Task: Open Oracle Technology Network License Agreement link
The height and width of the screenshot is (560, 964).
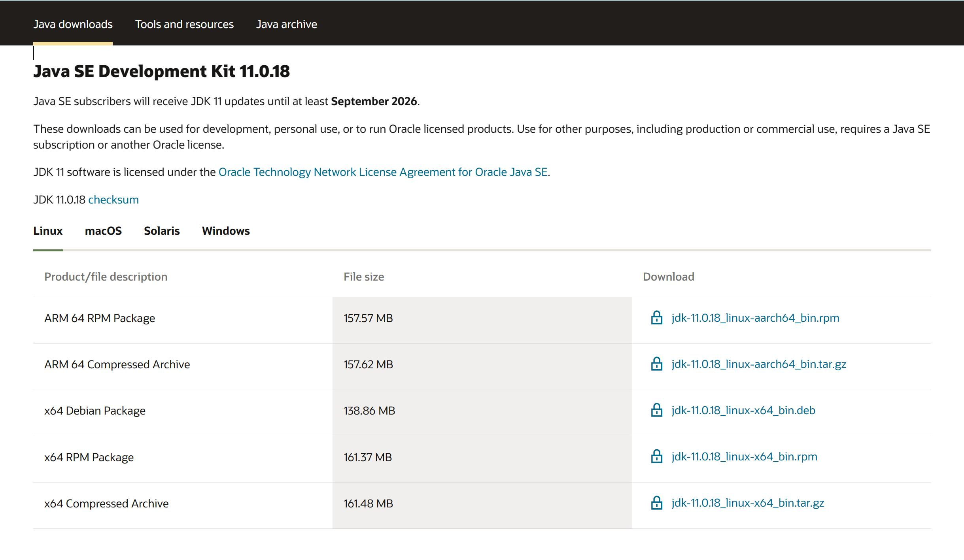Action: coord(383,172)
